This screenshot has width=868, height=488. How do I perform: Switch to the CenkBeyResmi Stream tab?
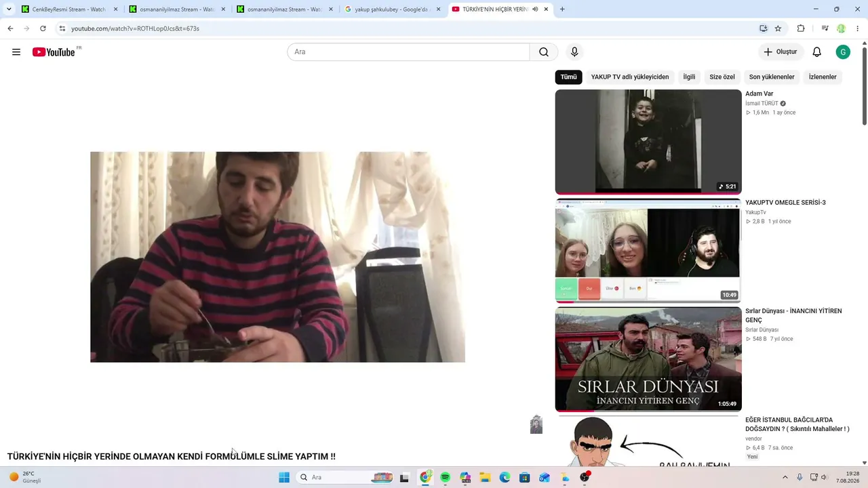pyautogui.click(x=70, y=9)
